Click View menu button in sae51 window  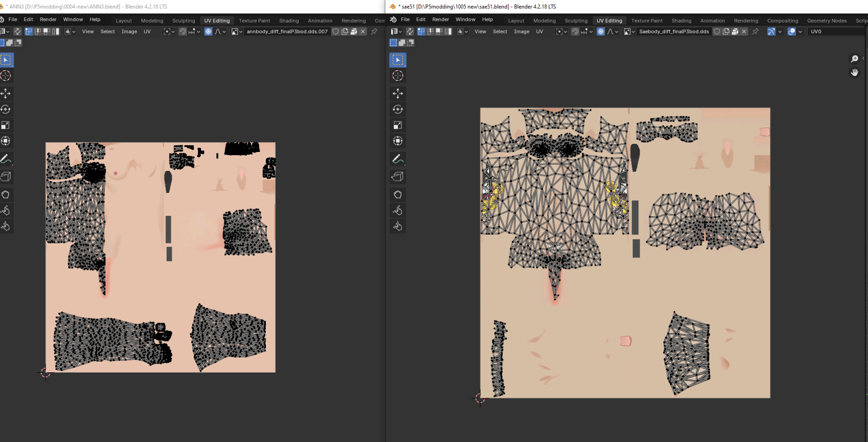480,32
